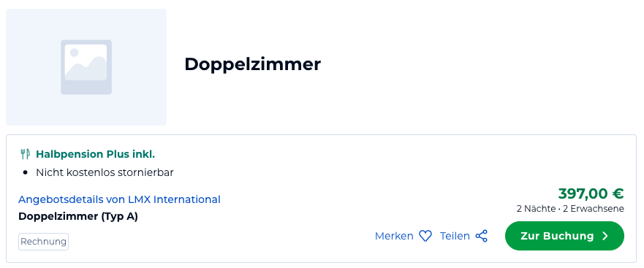
Task: Click the heart icon to save offer
Action: pos(425,236)
